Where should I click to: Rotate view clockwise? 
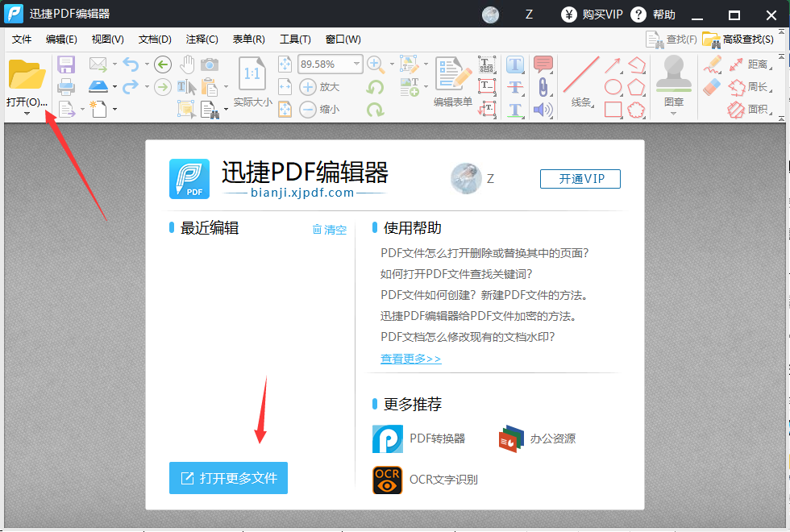(x=376, y=110)
